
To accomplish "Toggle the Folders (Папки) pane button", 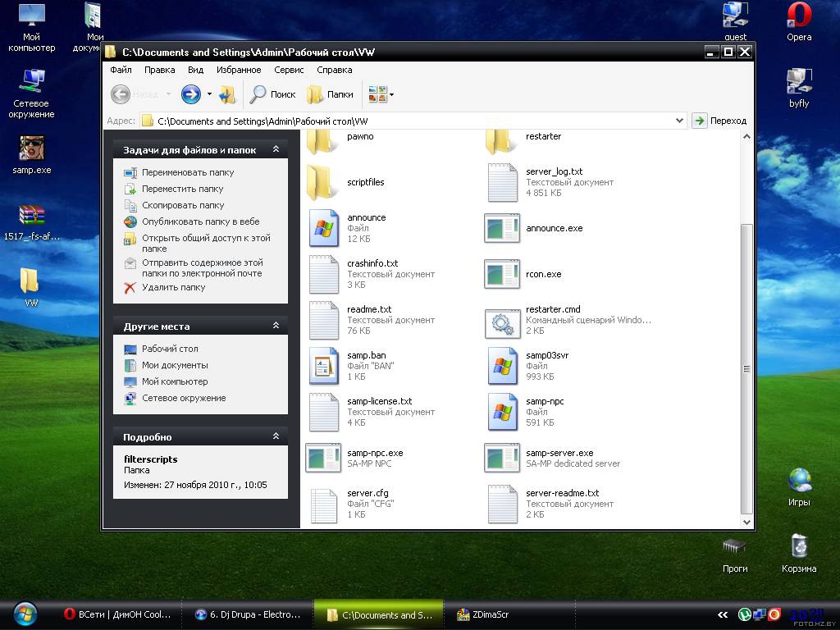I will [x=330, y=94].
